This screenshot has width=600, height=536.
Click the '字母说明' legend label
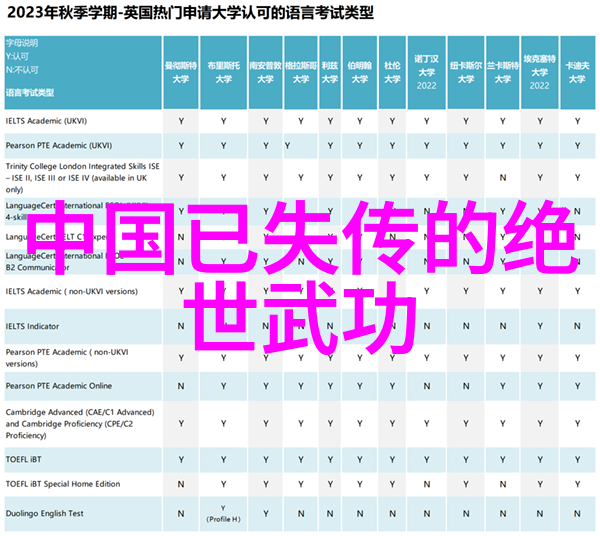click(22, 43)
